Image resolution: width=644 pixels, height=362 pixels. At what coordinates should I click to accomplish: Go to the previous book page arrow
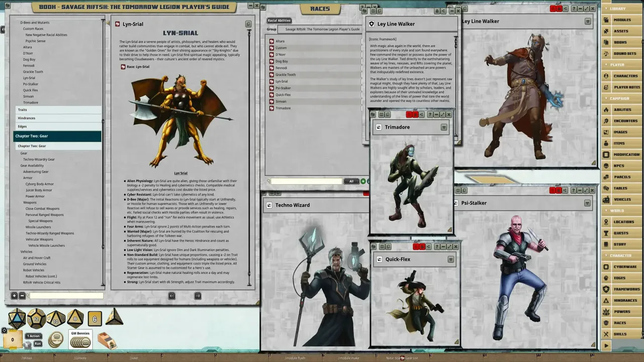coord(172,296)
